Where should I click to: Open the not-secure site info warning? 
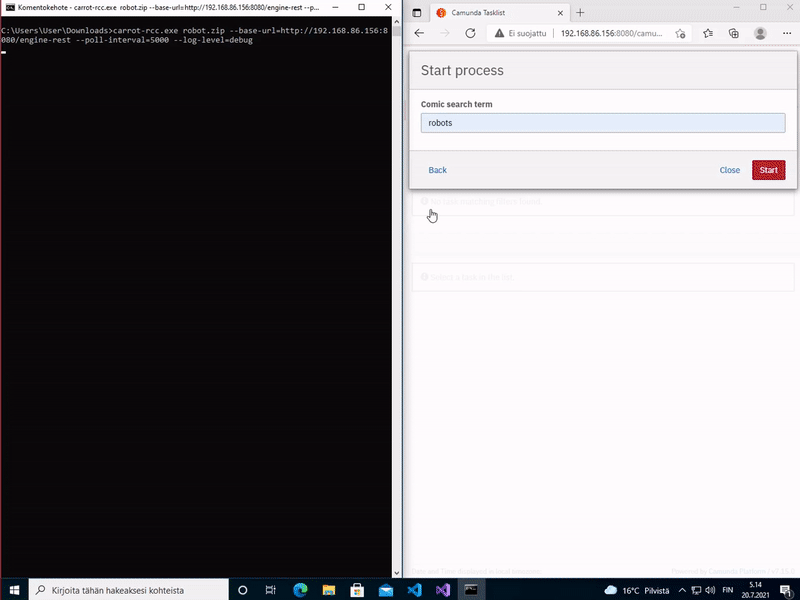point(520,33)
